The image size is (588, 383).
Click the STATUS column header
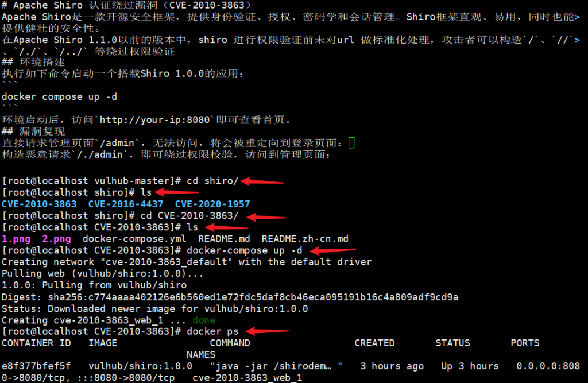coord(452,343)
